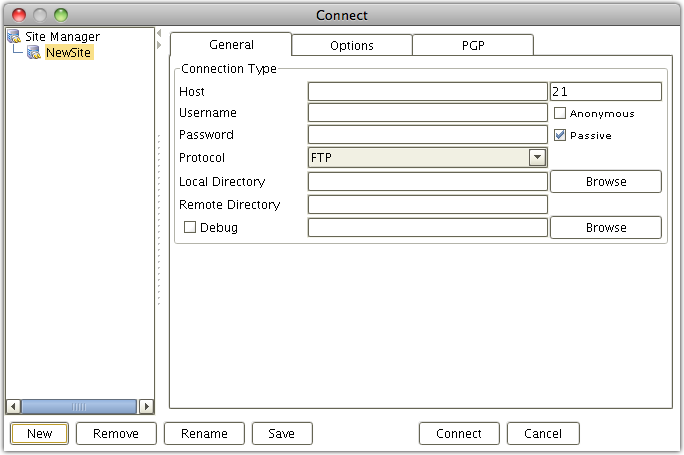This screenshot has height=455, width=684.
Task: Click the horizontal scrollbar thumb in site list
Action: pyautogui.click(x=79, y=407)
